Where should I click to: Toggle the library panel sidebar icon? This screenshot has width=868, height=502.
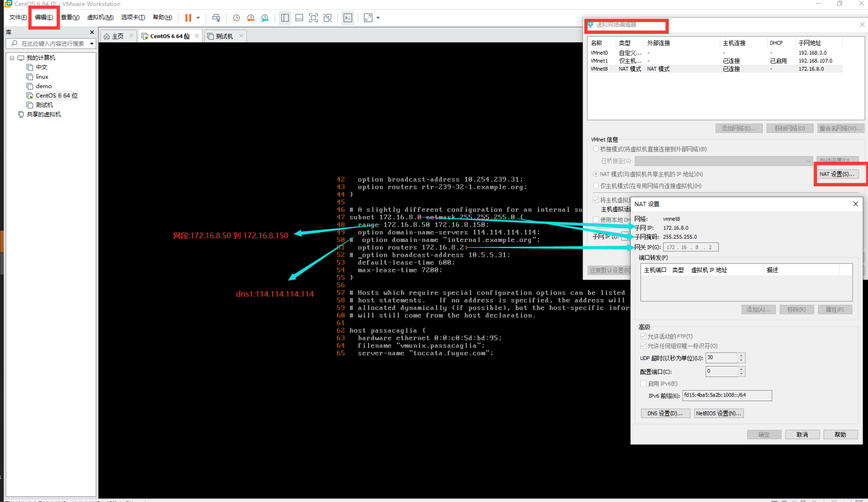coord(285,18)
